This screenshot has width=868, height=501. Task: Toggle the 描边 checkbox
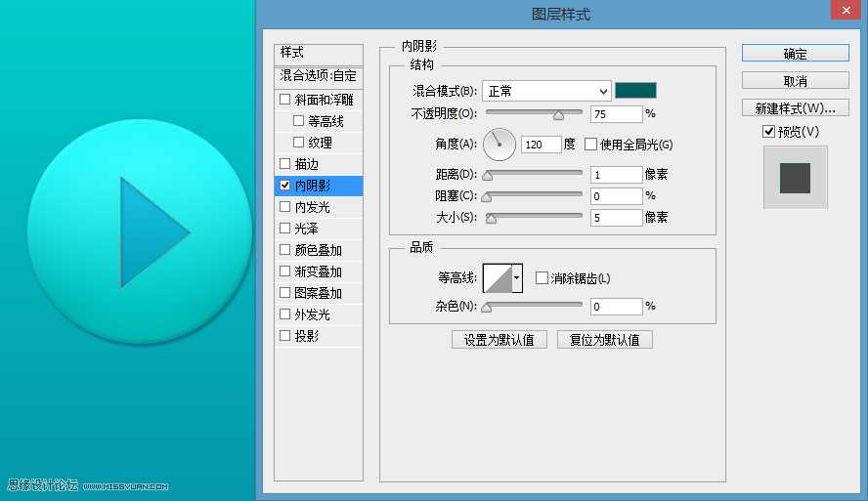284,164
